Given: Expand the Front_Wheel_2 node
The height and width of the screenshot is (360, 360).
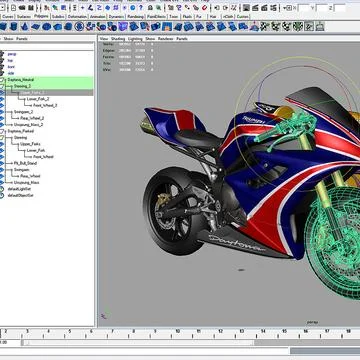Looking at the screenshot, I should click(31, 105).
